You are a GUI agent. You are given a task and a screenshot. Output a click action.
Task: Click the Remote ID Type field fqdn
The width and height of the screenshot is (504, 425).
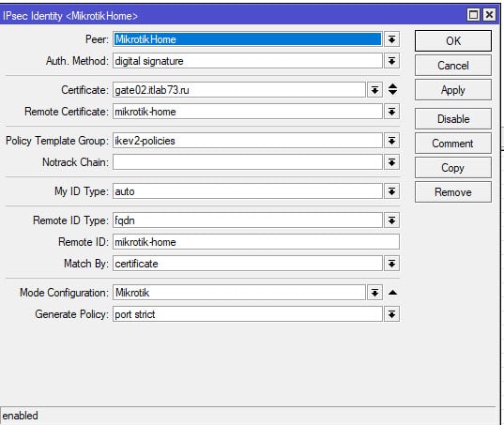[x=248, y=220]
